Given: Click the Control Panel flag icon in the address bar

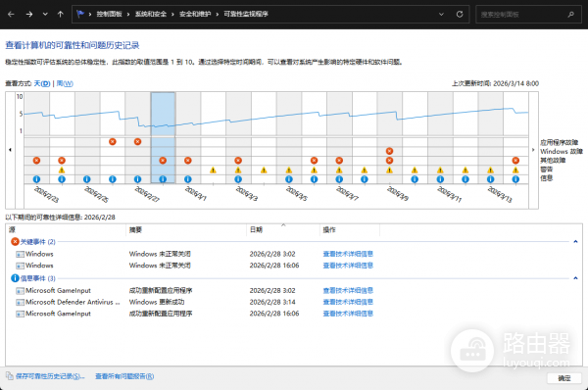Looking at the screenshot, I should tap(80, 14).
